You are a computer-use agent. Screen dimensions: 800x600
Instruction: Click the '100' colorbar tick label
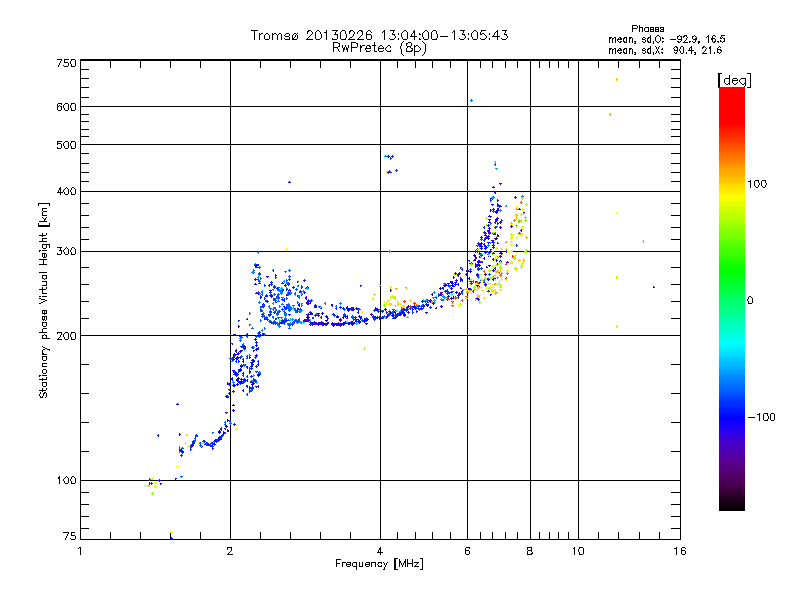tap(757, 184)
